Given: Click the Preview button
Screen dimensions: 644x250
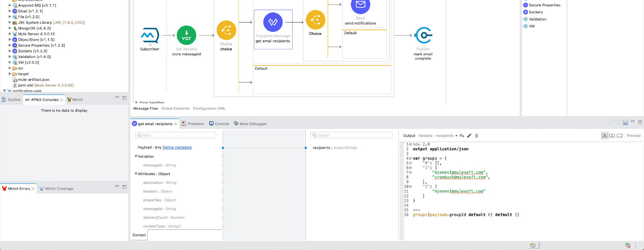Looking at the screenshot, I should (634, 136).
